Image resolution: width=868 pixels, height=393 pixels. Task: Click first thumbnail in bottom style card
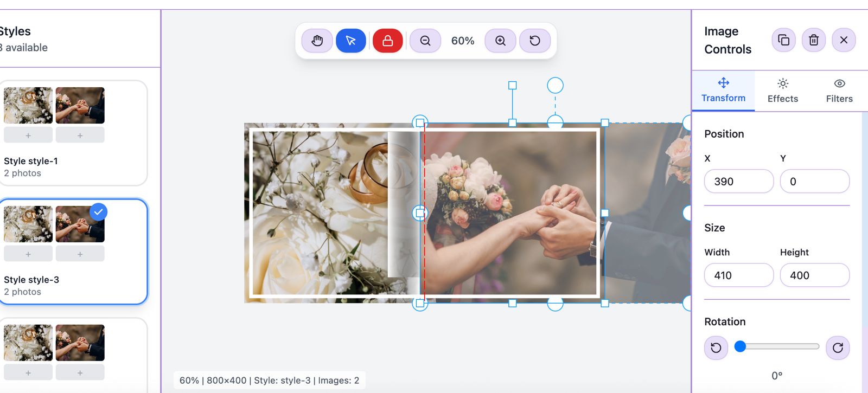(28, 343)
